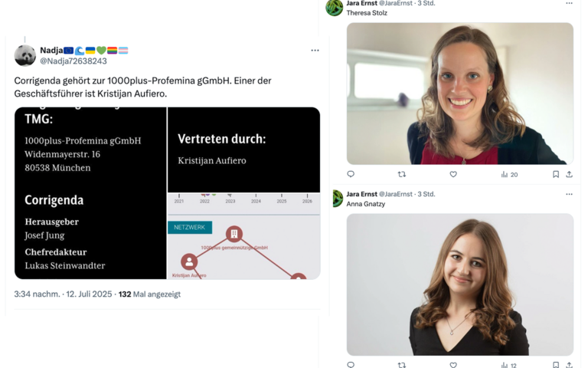This screenshot has width=588, height=368.
Task: Open the Anna Gnatzy portrait photo
Action: tap(459, 284)
